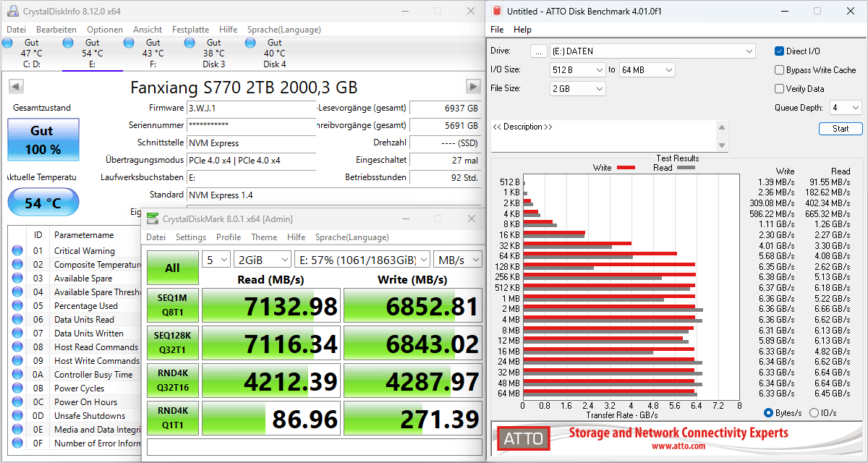Open test size dropdown showing 2GiB

point(261,259)
